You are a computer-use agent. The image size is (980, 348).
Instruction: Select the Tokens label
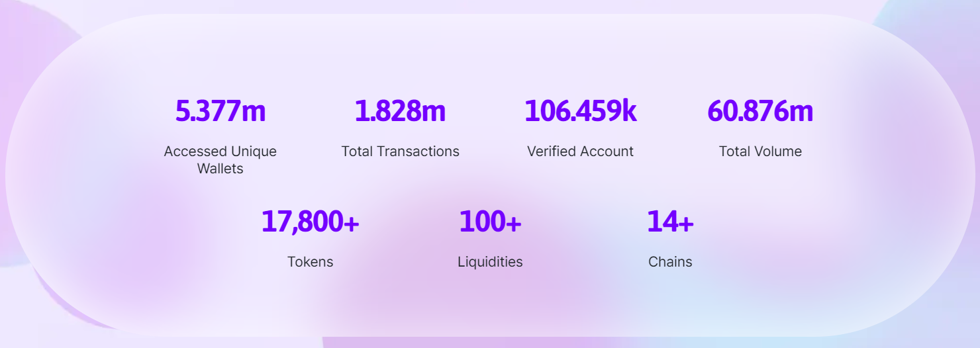(x=310, y=262)
